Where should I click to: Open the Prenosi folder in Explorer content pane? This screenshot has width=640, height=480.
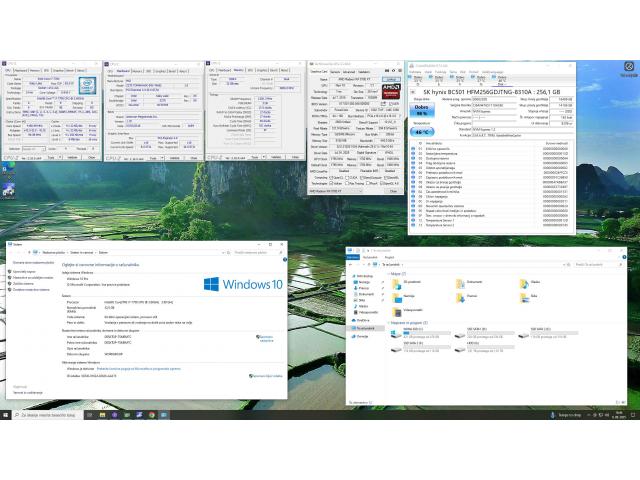click(467, 298)
